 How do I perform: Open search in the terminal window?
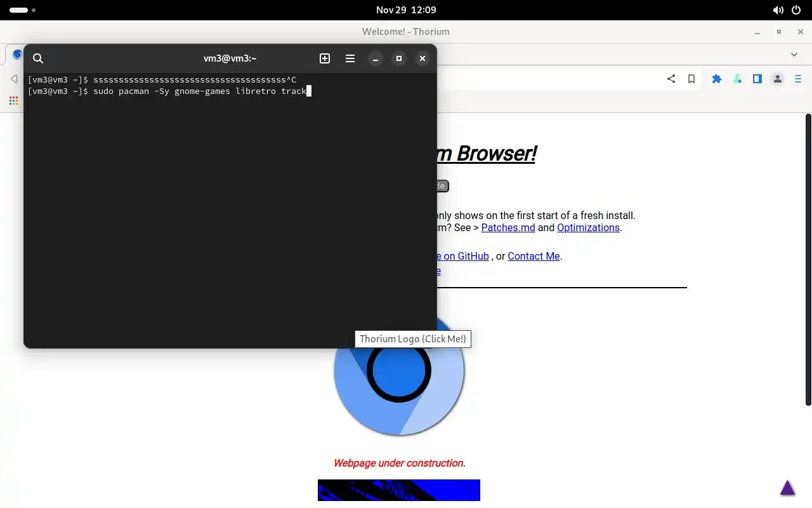(x=38, y=58)
